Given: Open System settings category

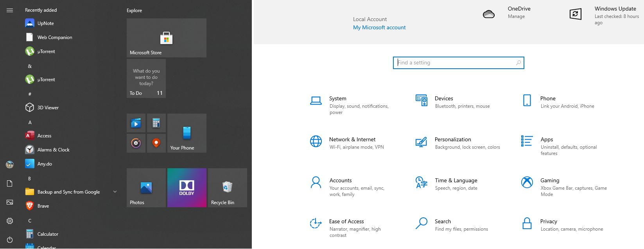Looking at the screenshot, I should 350,106.
